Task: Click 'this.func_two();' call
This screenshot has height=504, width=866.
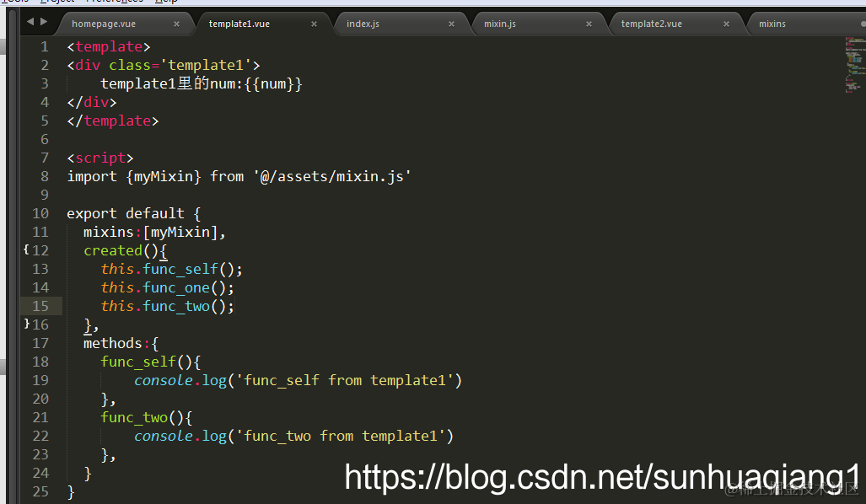Action: [167, 307]
